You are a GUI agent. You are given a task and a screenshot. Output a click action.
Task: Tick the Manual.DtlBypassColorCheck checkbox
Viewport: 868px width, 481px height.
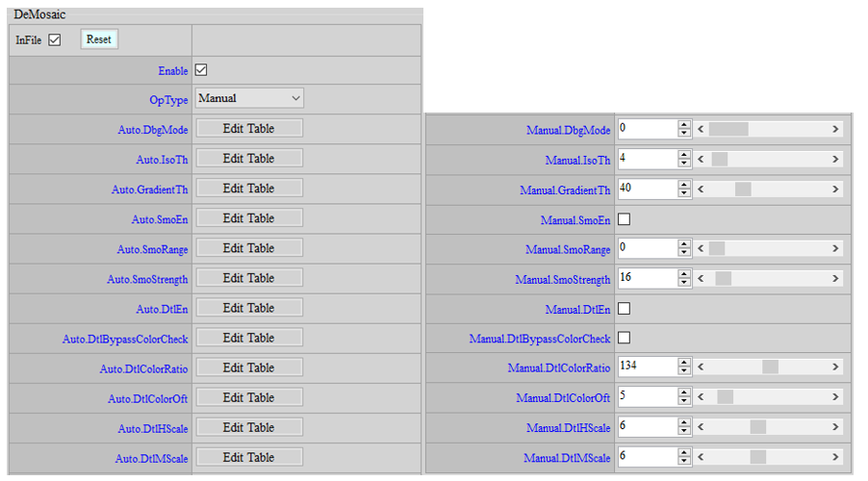point(624,339)
